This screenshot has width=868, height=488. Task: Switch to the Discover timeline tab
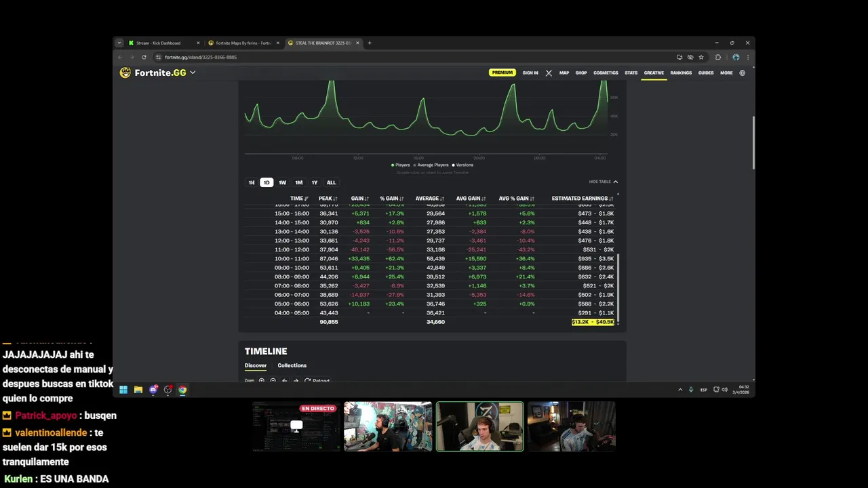256,365
